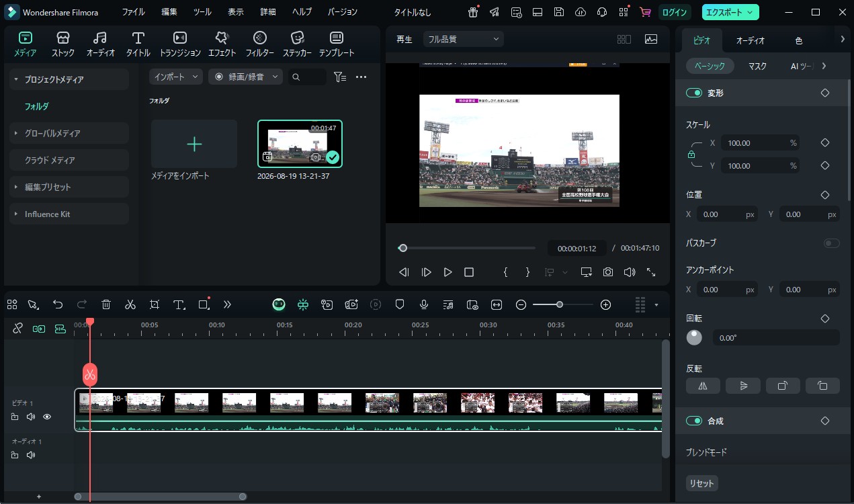This screenshot has height=504, width=854.
Task: Stop preview playback
Action: [469, 272]
